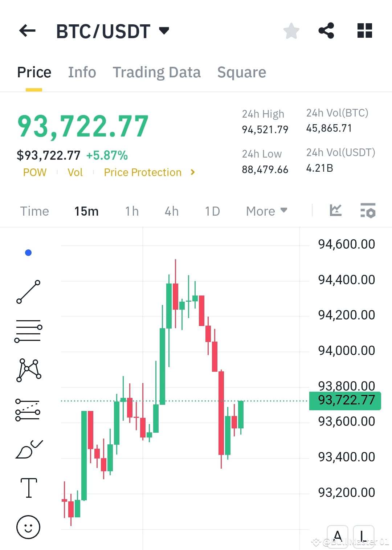Open the XABCD pattern drawing tool
Image resolution: width=392 pixels, height=550 pixels.
click(28, 370)
